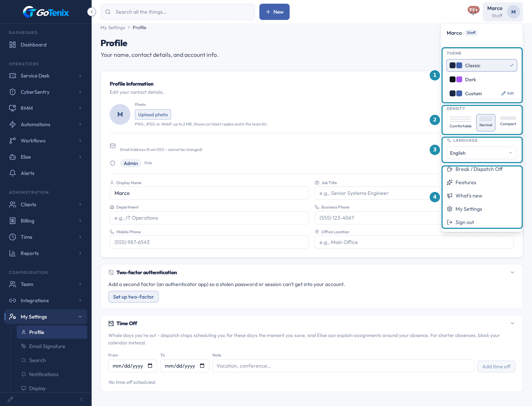Open the From date calendar picker icon
Image resolution: width=532 pixels, height=406 pixels.
[150, 366]
